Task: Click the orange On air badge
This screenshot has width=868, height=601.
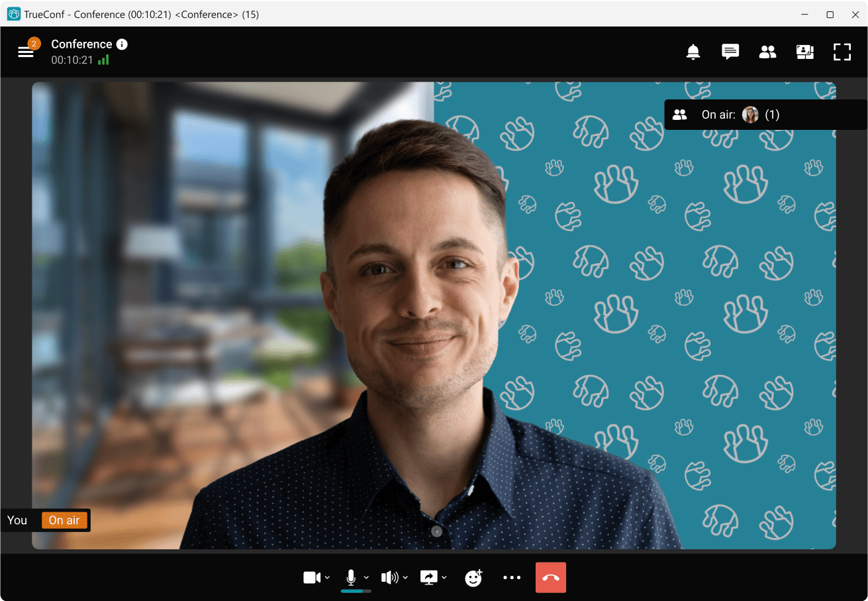Action: pos(64,520)
